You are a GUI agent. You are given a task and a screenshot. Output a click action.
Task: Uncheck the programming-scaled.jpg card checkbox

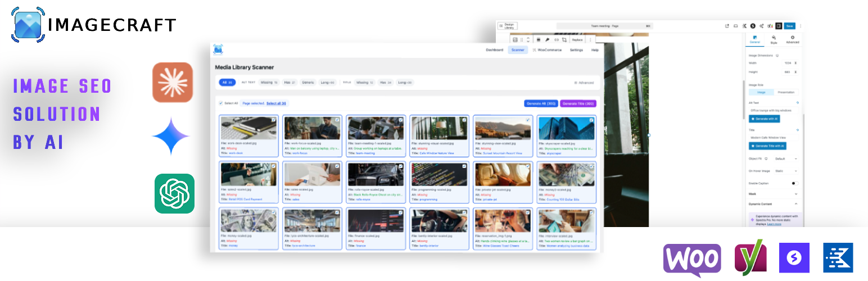[464, 166]
